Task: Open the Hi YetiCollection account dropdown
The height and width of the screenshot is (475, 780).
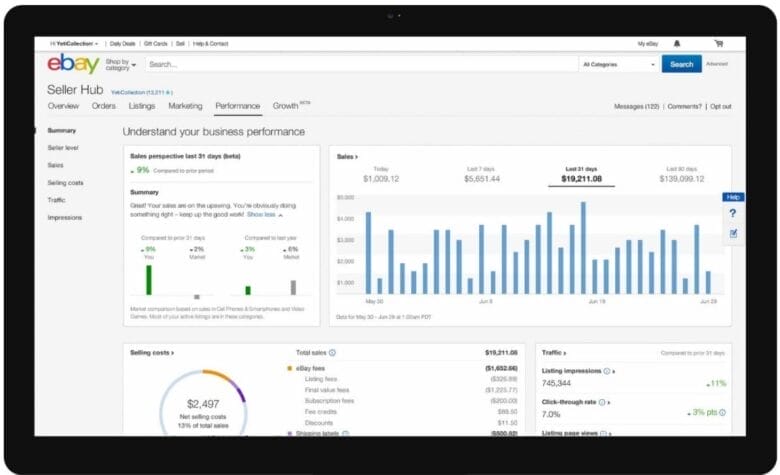Action: coord(74,44)
